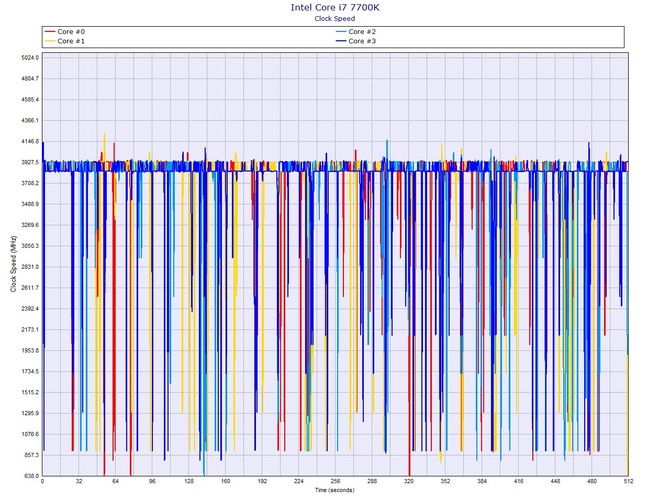This screenshot has width=670, height=502.
Task: Click the 512 tick on time axis
Action: (x=629, y=481)
